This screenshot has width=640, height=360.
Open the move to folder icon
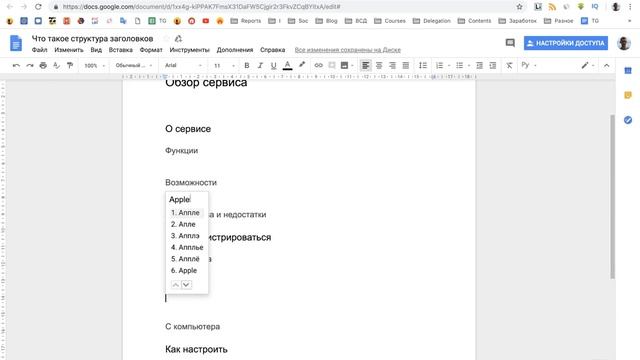(178, 39)
